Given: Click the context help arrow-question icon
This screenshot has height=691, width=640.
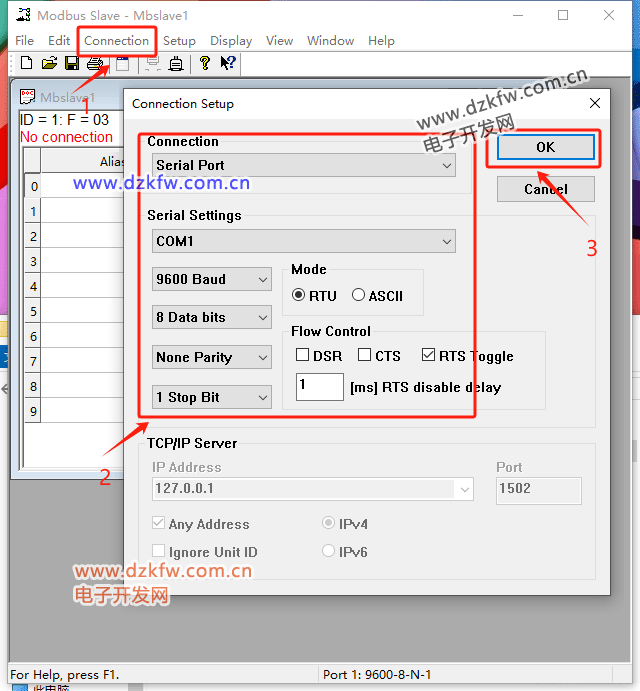Looking at the screenshot, I should coord(228,64).
